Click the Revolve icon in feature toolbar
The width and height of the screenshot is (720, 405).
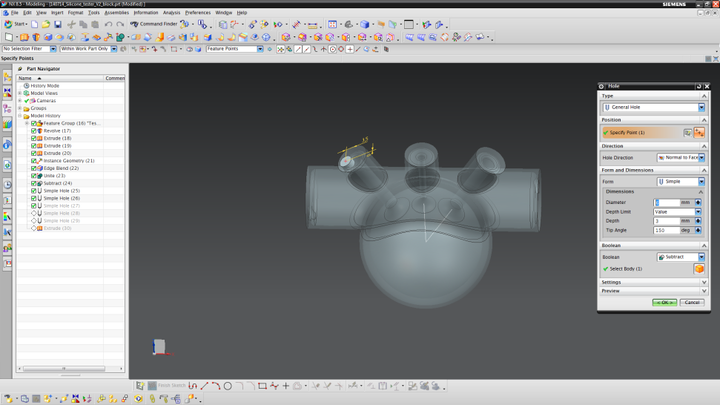click(36, 37)
